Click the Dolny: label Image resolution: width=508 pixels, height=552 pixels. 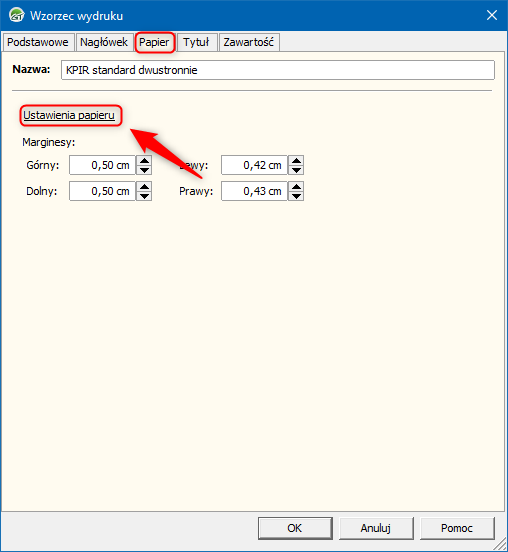coord(42,191)
